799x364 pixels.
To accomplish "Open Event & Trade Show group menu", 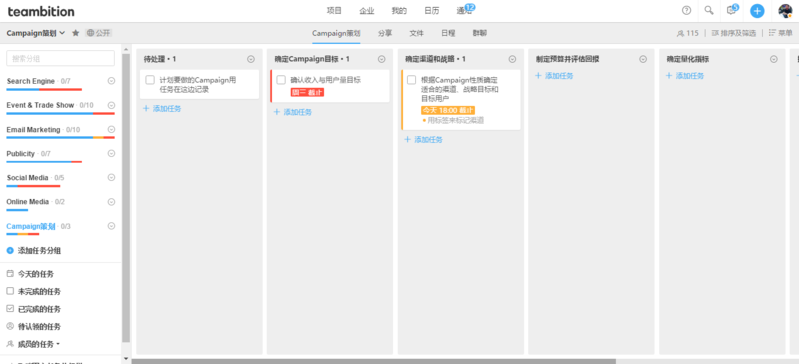I will (x=111, y=105).
